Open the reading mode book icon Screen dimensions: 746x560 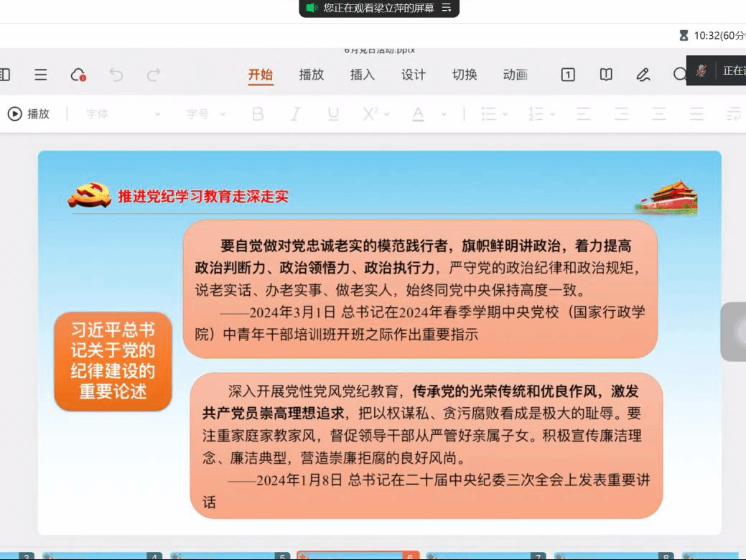click(606, 75)
